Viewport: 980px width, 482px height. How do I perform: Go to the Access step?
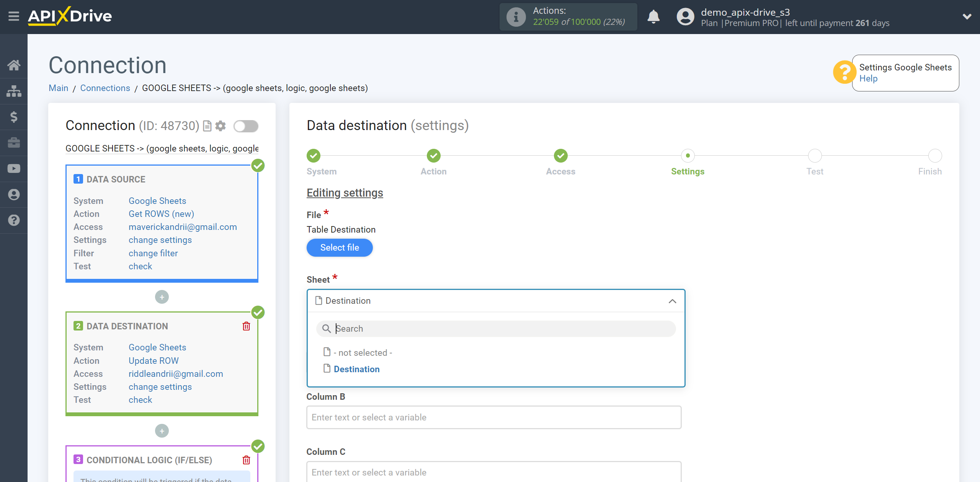560,156
